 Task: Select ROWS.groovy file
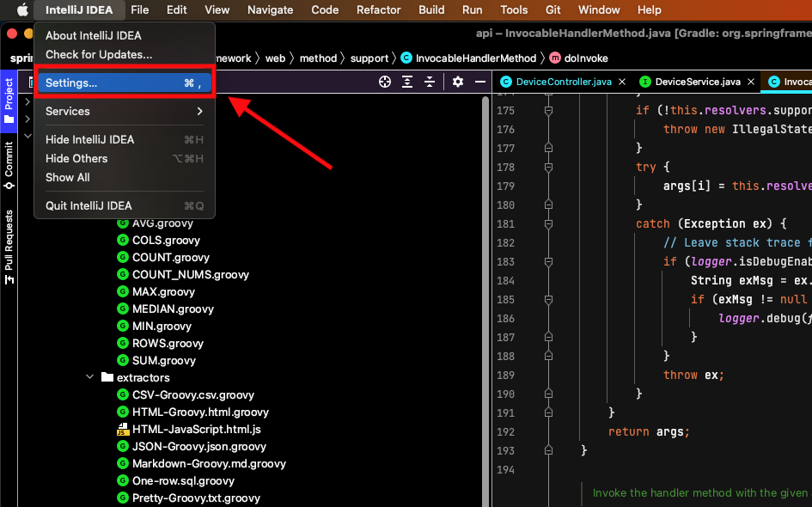168,344
